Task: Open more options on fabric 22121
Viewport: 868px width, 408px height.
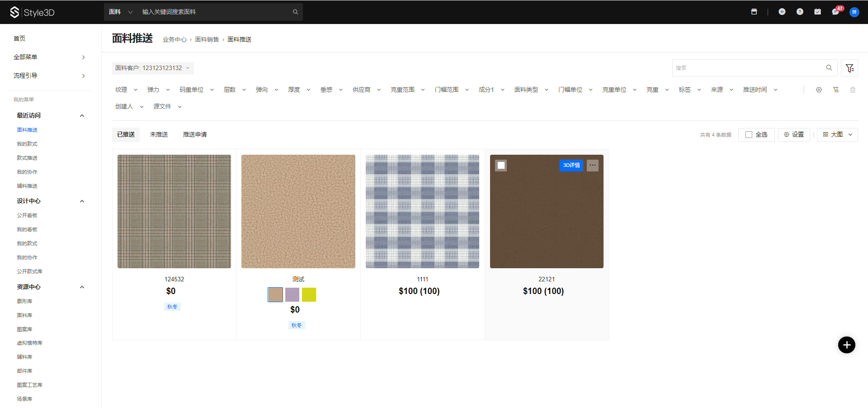Action: tap(593, 166)
